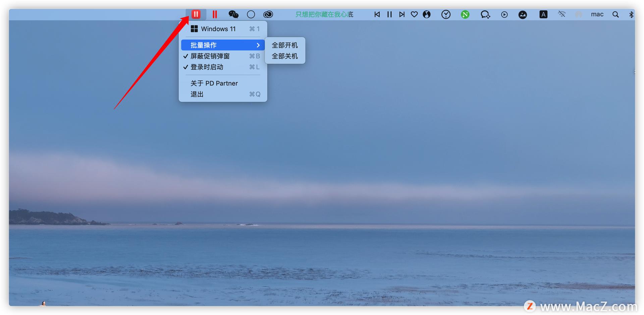Select 全部开机 from the submenu
This screenshot has height=315, width=644.
[x=285, y=45]
